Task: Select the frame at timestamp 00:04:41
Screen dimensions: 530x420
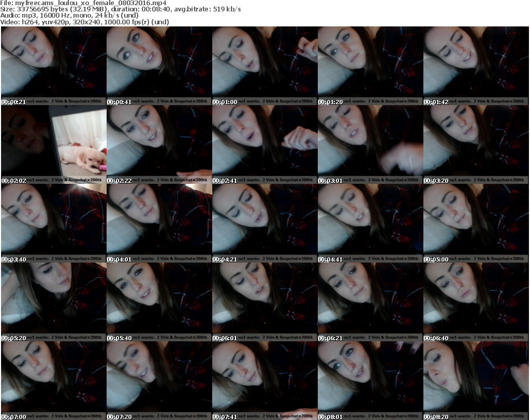Action: click(x=370, y=224)
